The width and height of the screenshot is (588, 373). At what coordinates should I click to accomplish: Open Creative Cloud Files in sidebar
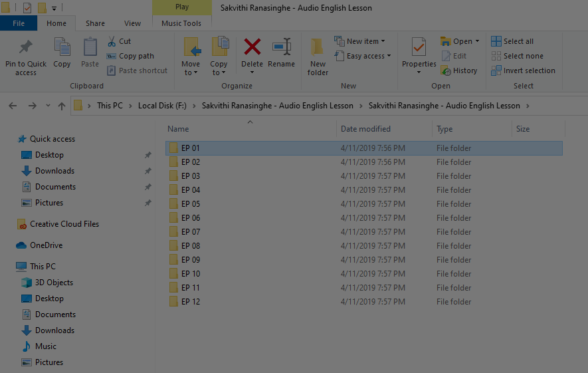click(x=58, y=224)
